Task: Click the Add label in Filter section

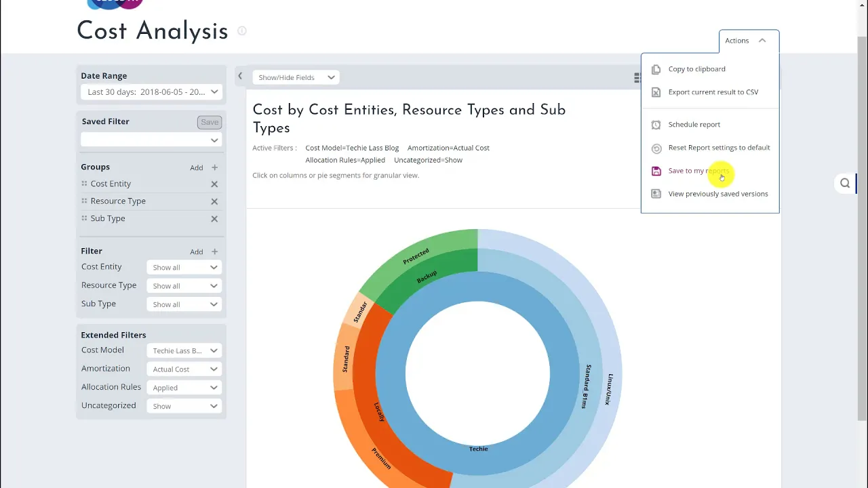Action: [x=196, y=251]
